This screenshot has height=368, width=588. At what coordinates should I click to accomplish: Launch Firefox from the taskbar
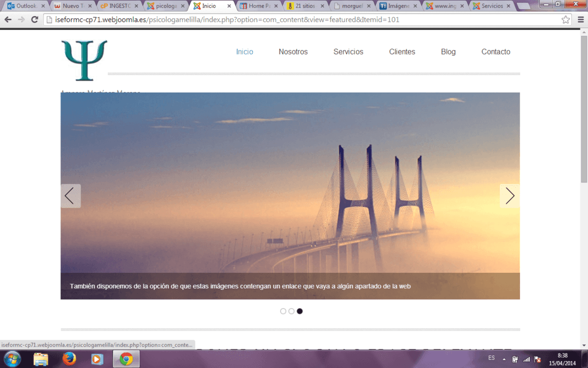(69, 359)
